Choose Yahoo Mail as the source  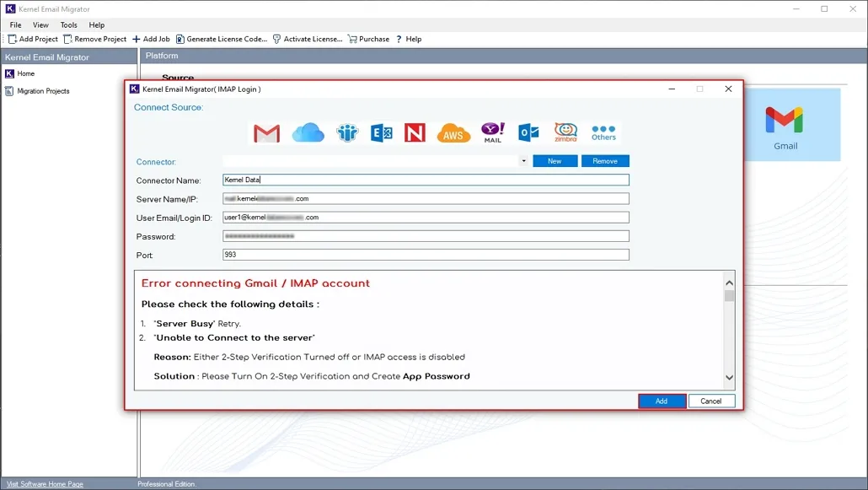click(x=491, y=132)
